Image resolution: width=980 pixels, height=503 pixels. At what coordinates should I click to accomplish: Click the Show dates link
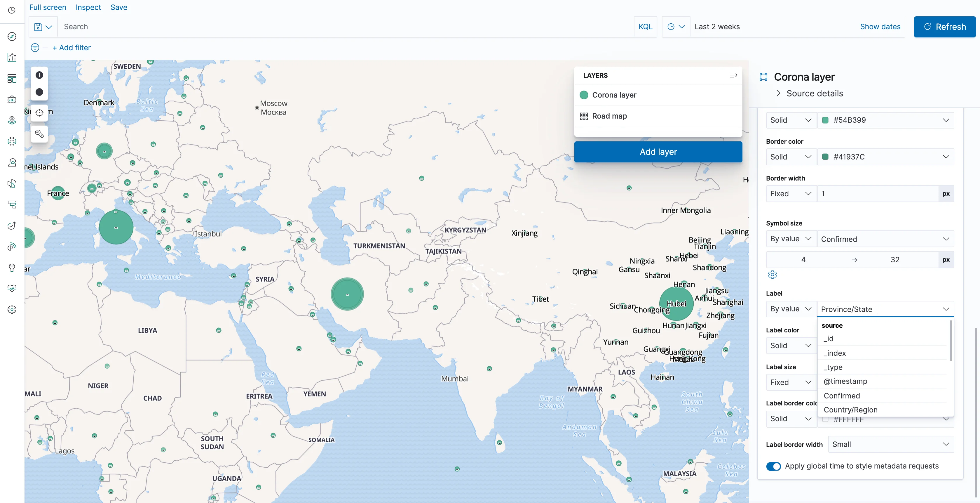click(x=880, y=27)
